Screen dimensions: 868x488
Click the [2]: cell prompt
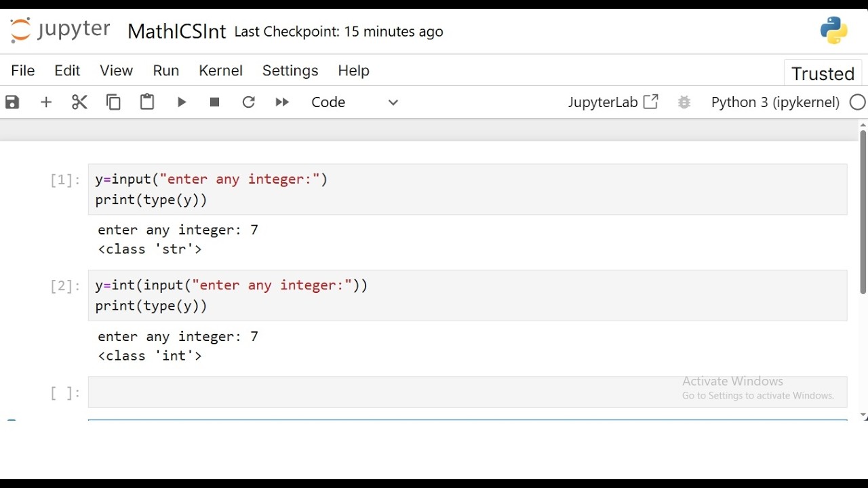pyautogui.click(x=65, y=286)
